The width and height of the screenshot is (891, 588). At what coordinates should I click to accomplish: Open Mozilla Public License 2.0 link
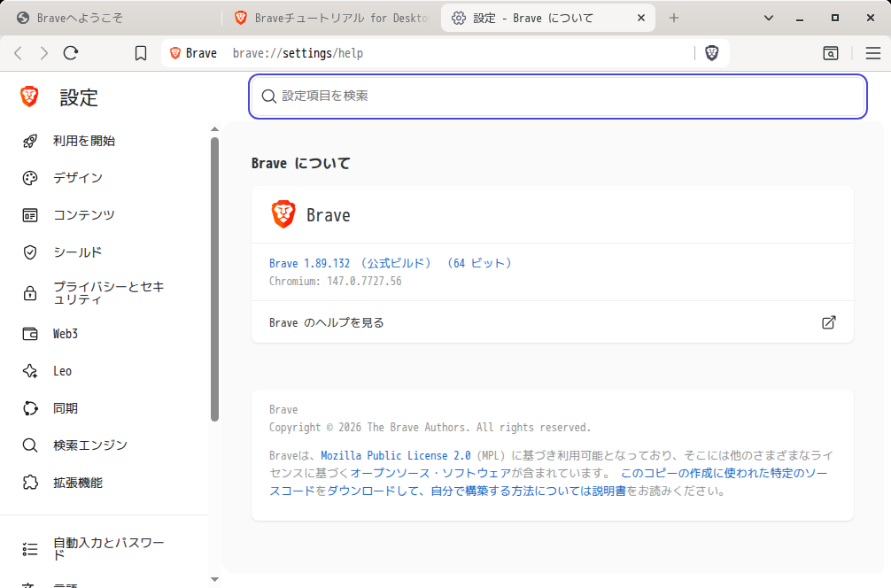pos(396,456)
